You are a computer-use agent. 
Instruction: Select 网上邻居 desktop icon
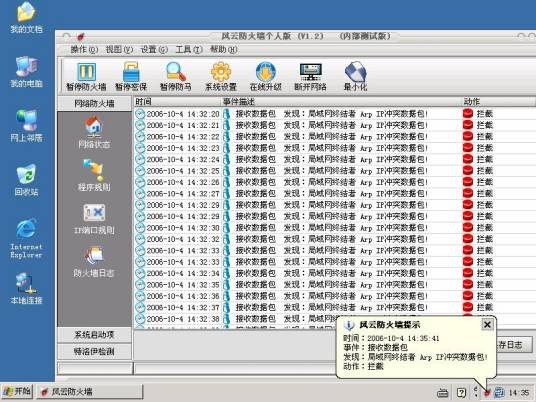pyautogui.click(x=26, y=126)
